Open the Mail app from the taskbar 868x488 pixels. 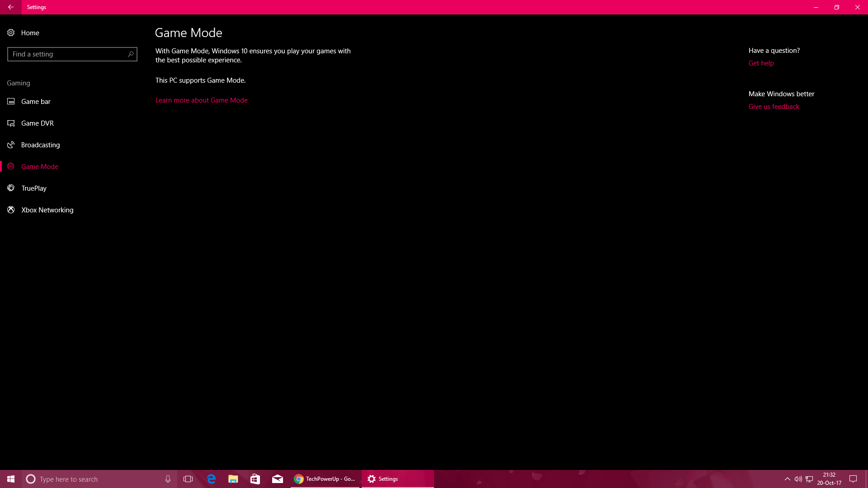[x=278, y=479]
